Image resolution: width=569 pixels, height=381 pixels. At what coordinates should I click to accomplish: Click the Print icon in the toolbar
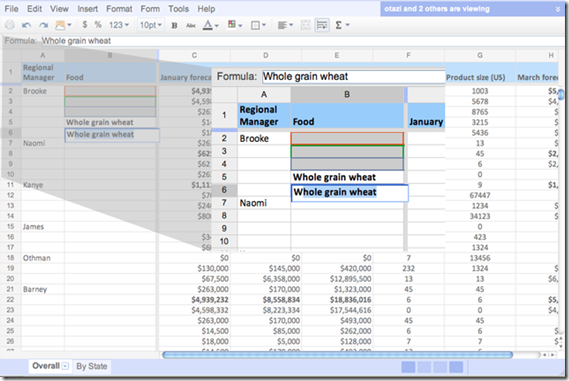click(10, 25)
